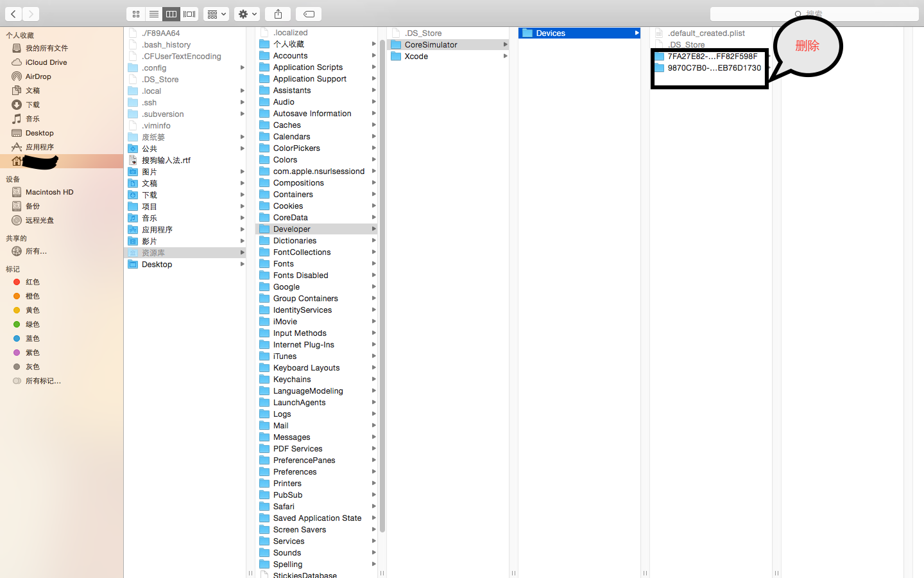
Task: Expand the Containers folder arrow
Action: [373, 195]
